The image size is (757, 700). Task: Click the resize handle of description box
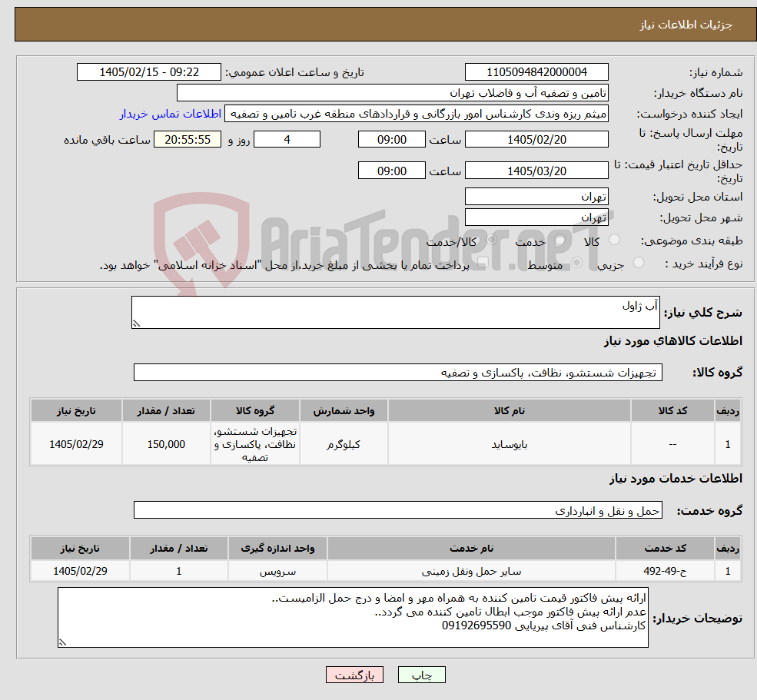[x=136, y=324]
